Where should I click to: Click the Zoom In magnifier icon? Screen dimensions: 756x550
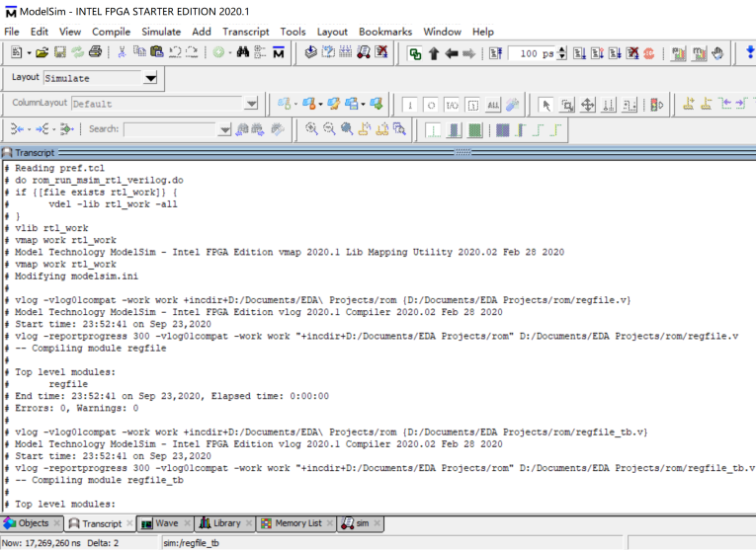coord(311,129)
